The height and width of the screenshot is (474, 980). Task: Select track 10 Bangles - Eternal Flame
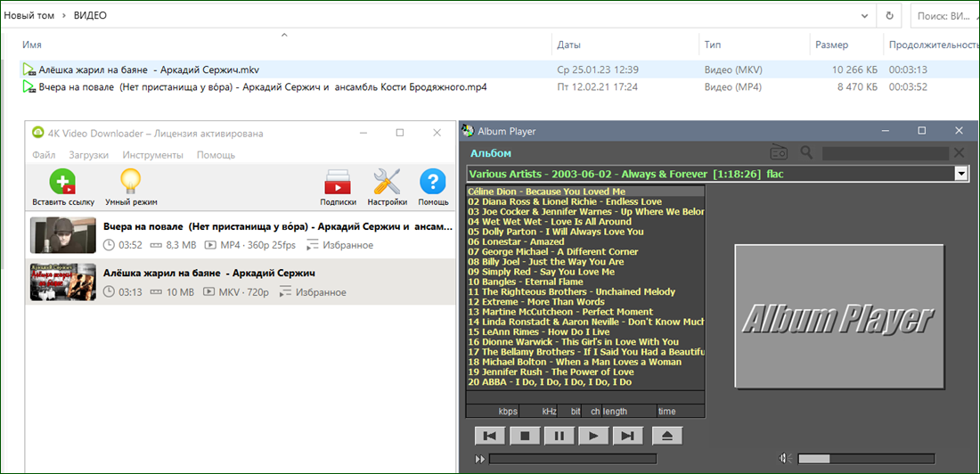point(585,282)
